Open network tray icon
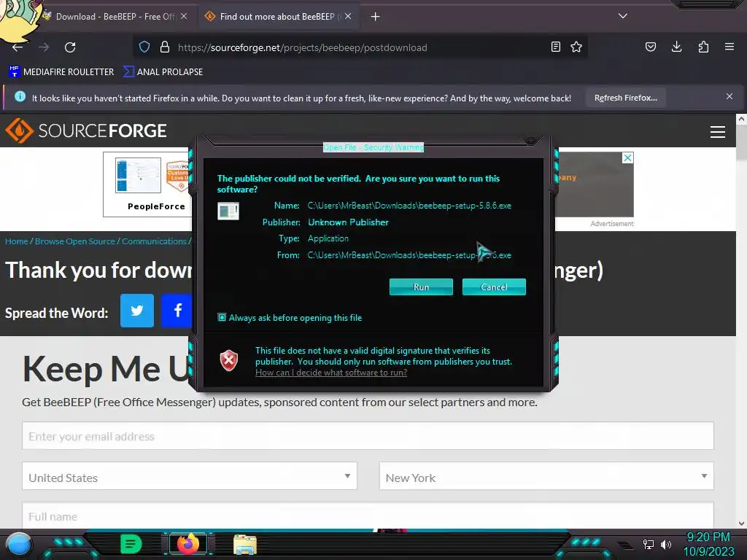 pos(649,544)
